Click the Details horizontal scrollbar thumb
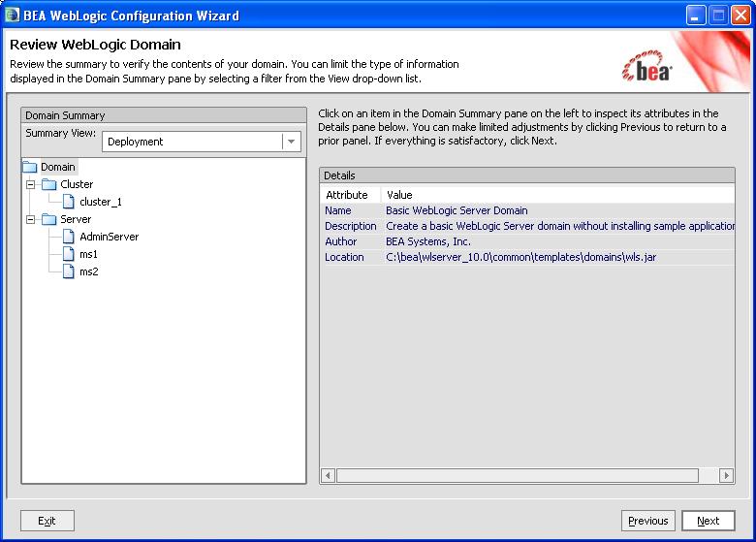The width and height of the screenshot is (756, 542). 518,476
